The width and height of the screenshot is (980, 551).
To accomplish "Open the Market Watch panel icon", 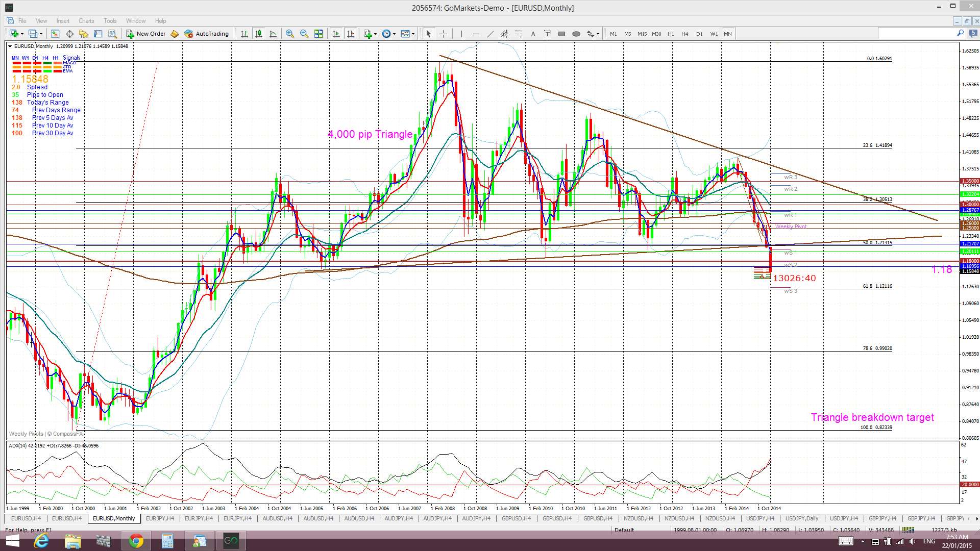I will tap(55, 34).
